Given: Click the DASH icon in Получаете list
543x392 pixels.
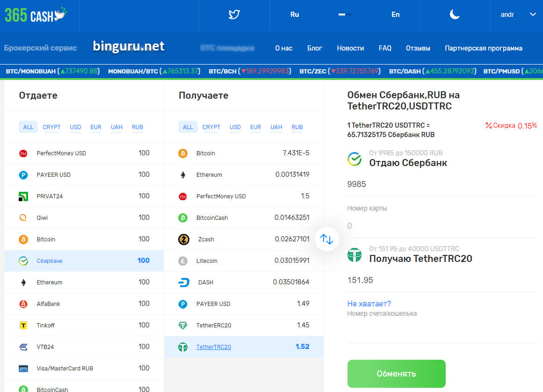Looking at the screenshot, I should tap(183, 283).
